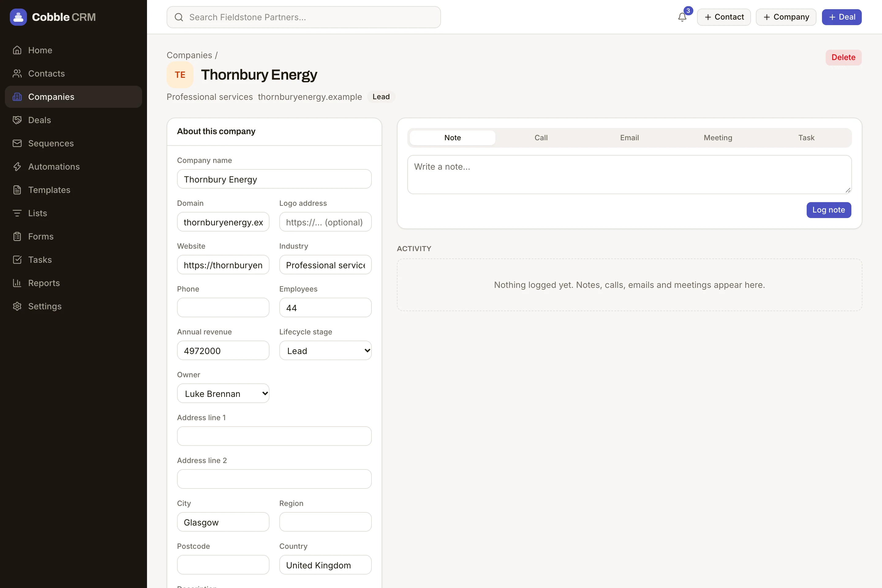Switch to the Call tab
This screenshot has height=588, width=882.
tap(541, 138)
